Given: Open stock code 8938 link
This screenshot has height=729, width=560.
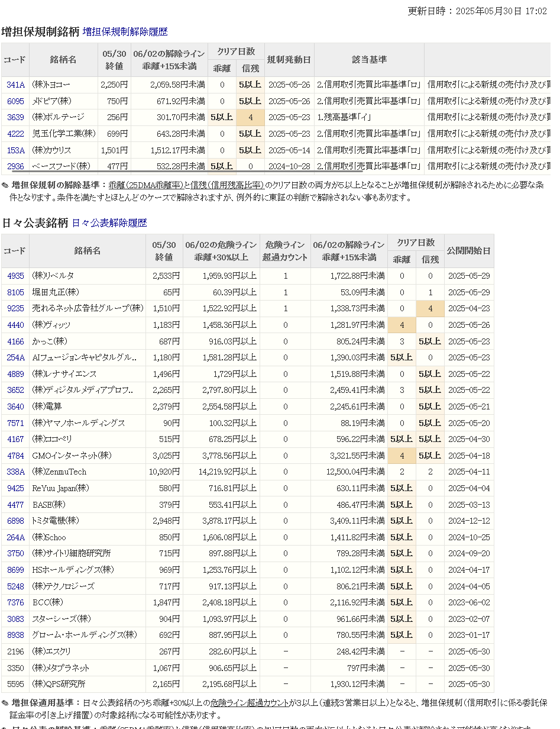Looking at the screenshot, I should pos(15,635).
